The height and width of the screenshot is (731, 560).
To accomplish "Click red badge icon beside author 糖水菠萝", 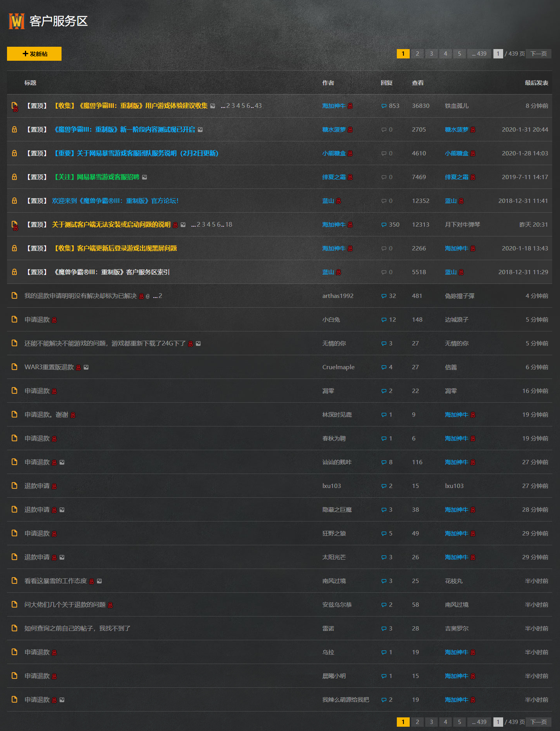I will [x=350, y=130].
